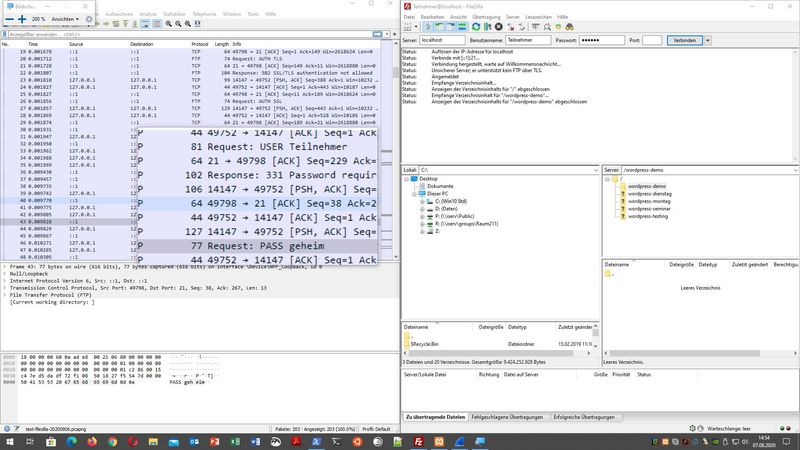
Task: Expand D: (Daten) drive node
Action: [x=422, y=209]
